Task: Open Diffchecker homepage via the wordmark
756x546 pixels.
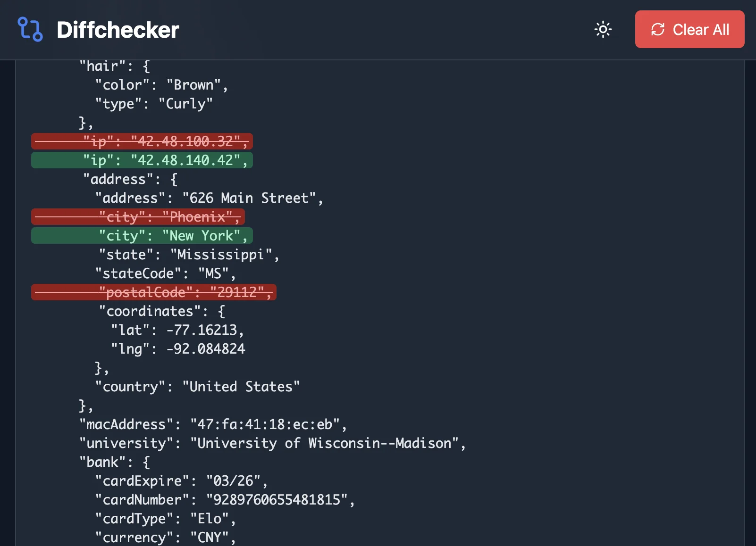Action: 117,30
